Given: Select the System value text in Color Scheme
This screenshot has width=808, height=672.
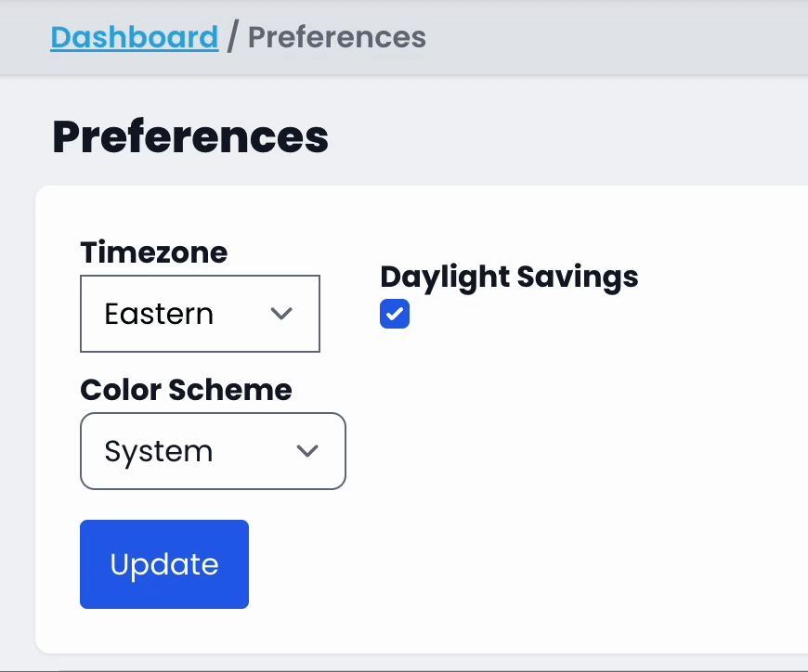Looking at the screenshot, I should pyautogui.click(x=159, y=451).
